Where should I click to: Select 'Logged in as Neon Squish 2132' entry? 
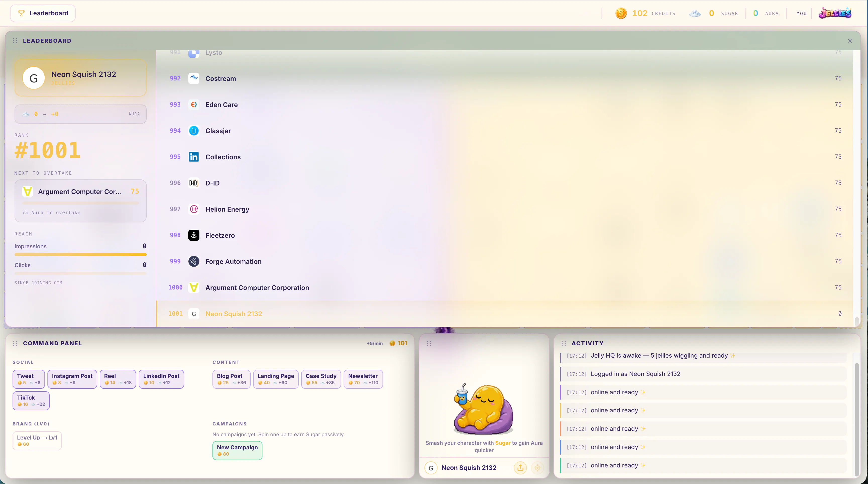click(703, 374)
